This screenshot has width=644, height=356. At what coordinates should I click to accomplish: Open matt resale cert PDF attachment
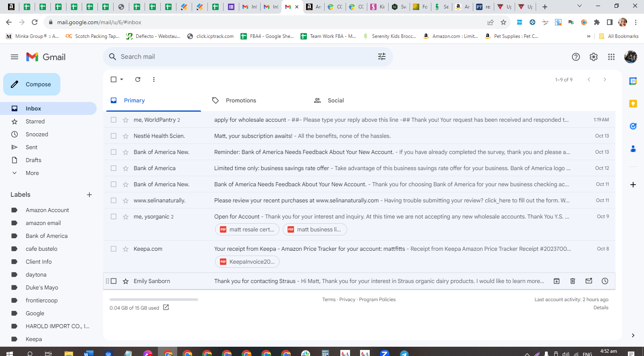[247, 229]
